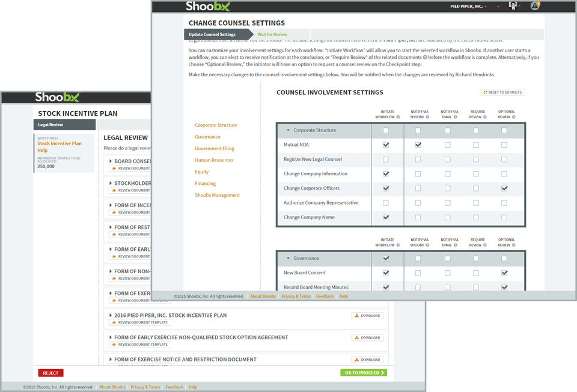Image resolution: width=577 pixels, height=392 pixels.
Task: Click eye icon under Board Consent document
Action: point(114,169)
